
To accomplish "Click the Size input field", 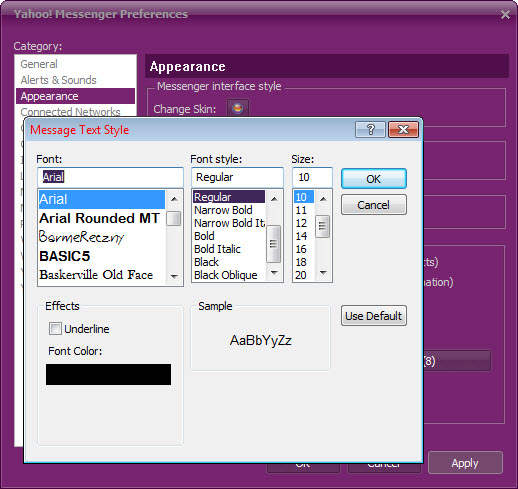I will pyautogui.click(x=312, y=177).
